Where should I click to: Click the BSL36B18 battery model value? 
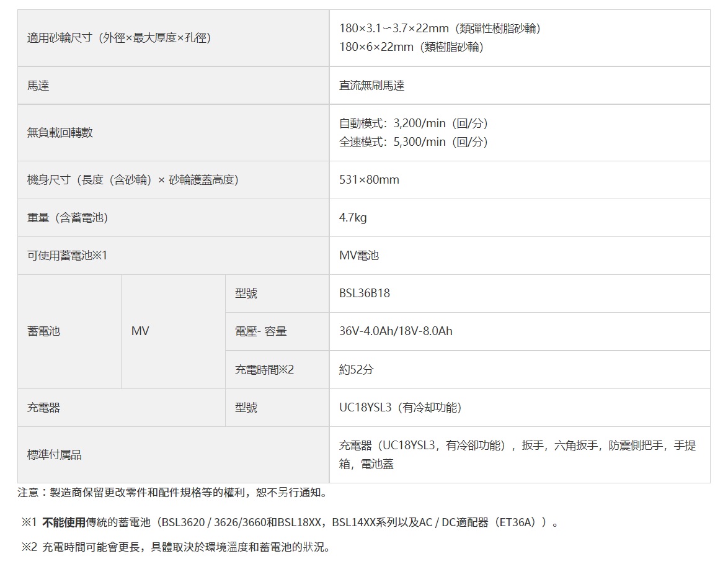click(365, 293)
